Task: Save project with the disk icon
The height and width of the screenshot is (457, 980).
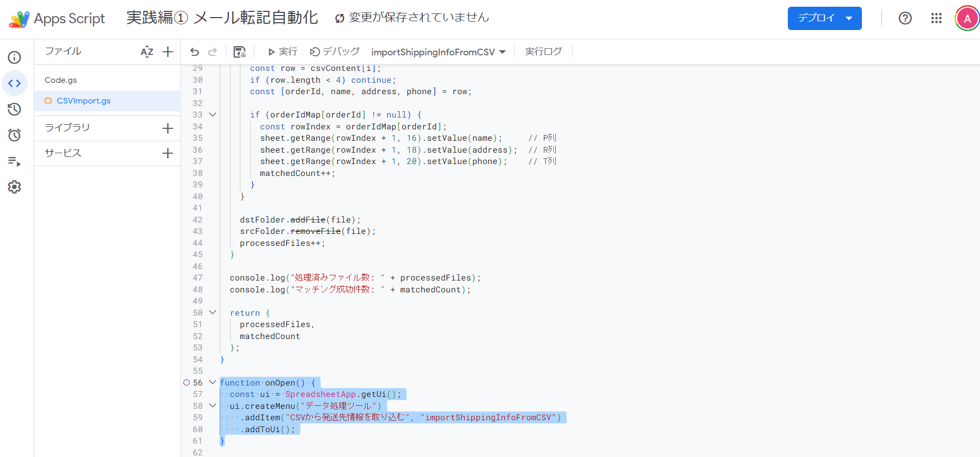Action: click(x=239, y=52)
